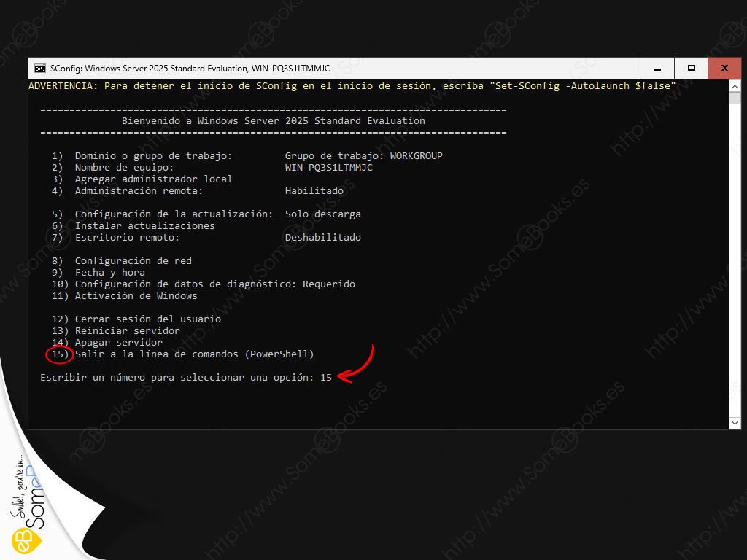The image size is (747, 560).
Task: Click option 1 Dominio o grupo de trabajo
Action: tap(153, 155)
